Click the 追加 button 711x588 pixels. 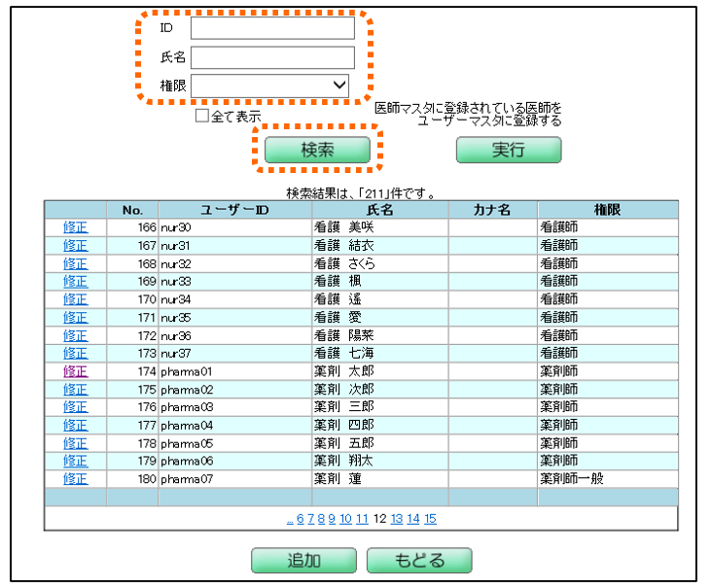point(303,561)
